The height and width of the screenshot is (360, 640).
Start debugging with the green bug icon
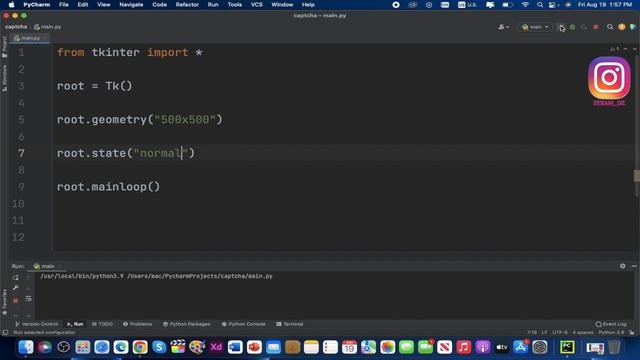[x=573, y=27]
